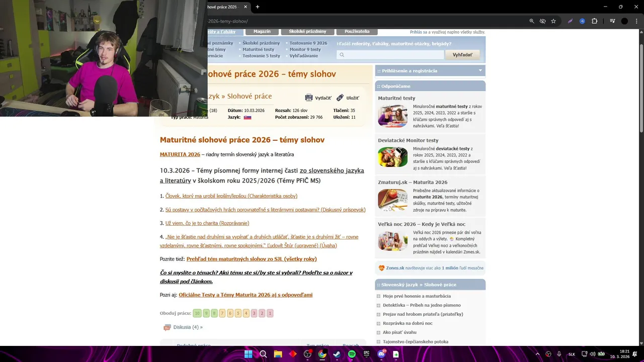Image resolution: width=644 pixels, height=362 pixels.
Task: Open a new browser tab with plus
Action: pos(258,7)
